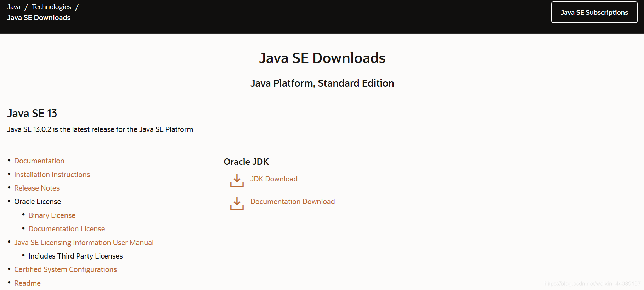Click the main Java SE Downloads title

tap(322, 58)
